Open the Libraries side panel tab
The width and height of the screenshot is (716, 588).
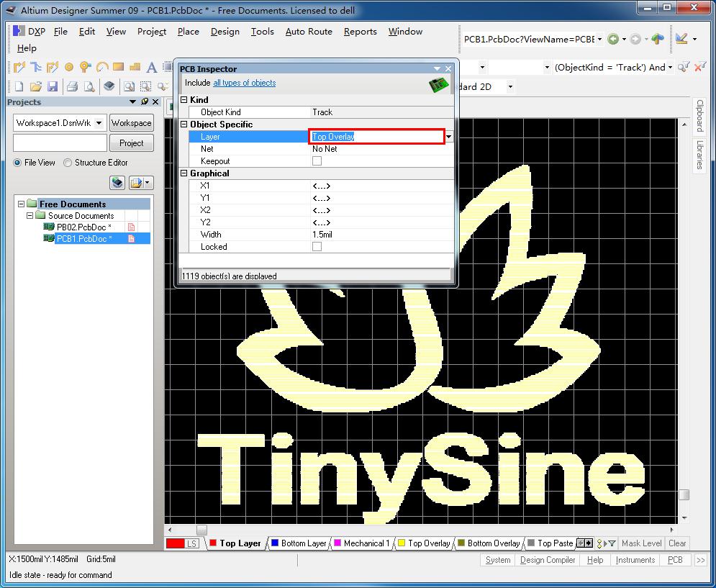tap(699, 155)
